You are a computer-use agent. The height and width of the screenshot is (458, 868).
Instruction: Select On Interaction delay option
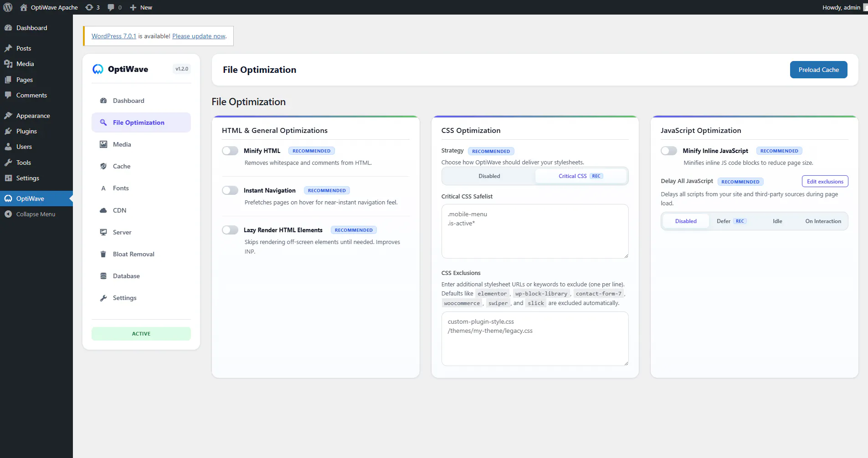823,221
